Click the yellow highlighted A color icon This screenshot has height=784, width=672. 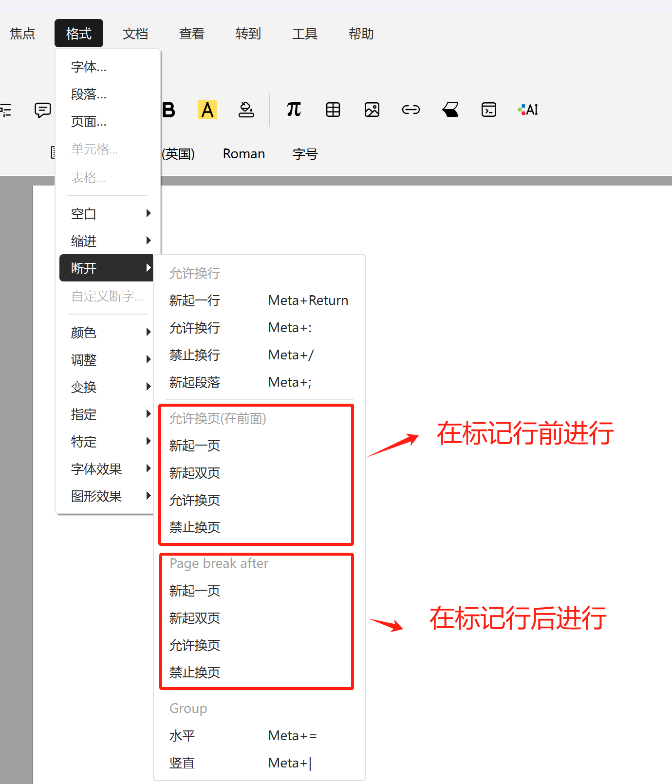coord(207,110)
